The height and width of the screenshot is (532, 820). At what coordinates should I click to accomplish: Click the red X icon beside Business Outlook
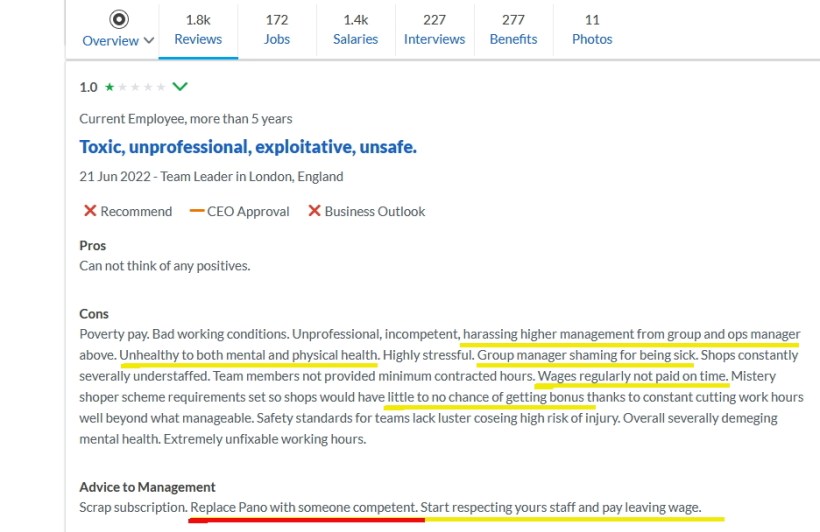click(314, 211)
